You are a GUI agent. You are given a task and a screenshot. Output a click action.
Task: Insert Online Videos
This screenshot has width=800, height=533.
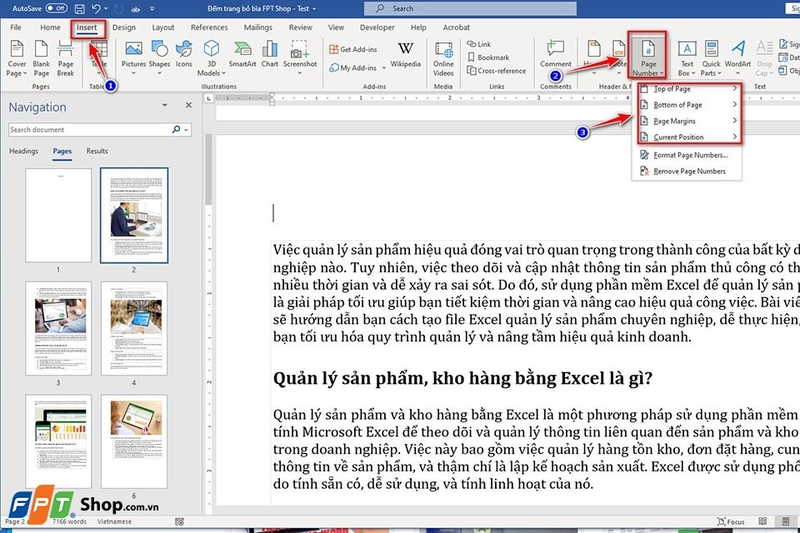443,58
